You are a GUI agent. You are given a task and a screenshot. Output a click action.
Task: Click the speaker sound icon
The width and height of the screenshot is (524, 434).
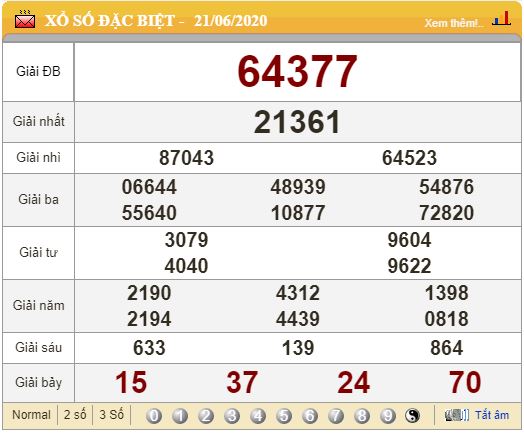click(457, 415)
